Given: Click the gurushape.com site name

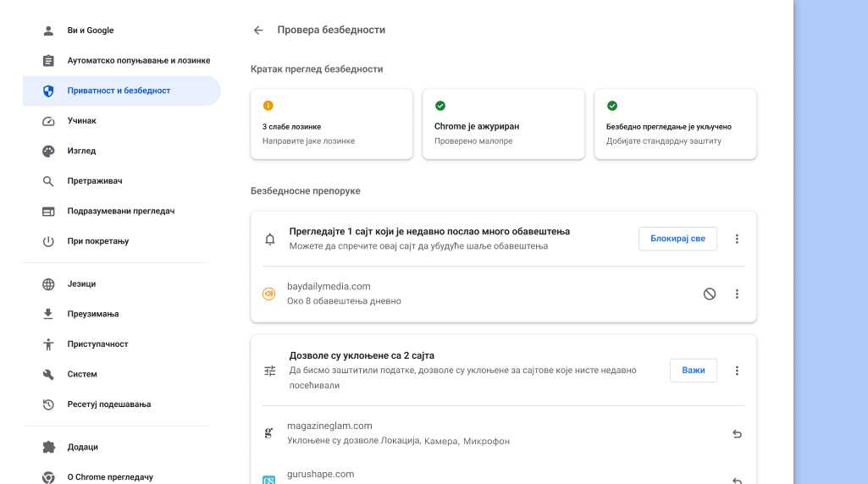Looking at the screenshot, I should (x=320, y=474).
